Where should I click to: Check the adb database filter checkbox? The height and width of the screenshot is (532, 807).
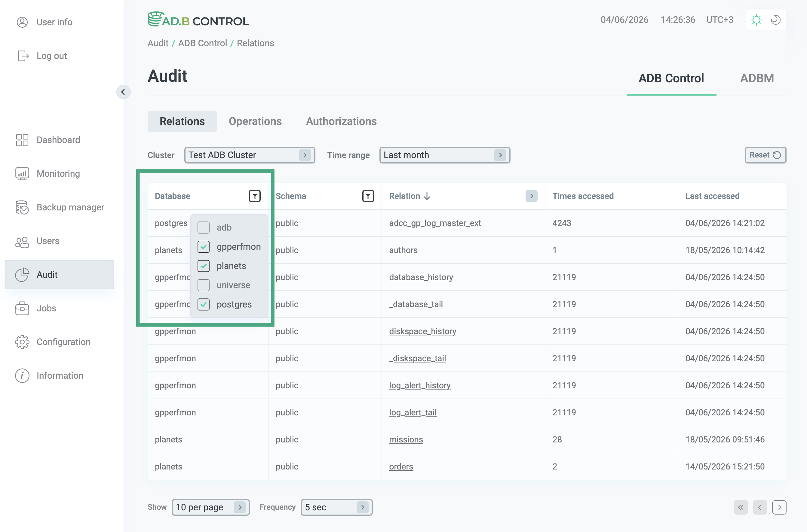(204, 228)
